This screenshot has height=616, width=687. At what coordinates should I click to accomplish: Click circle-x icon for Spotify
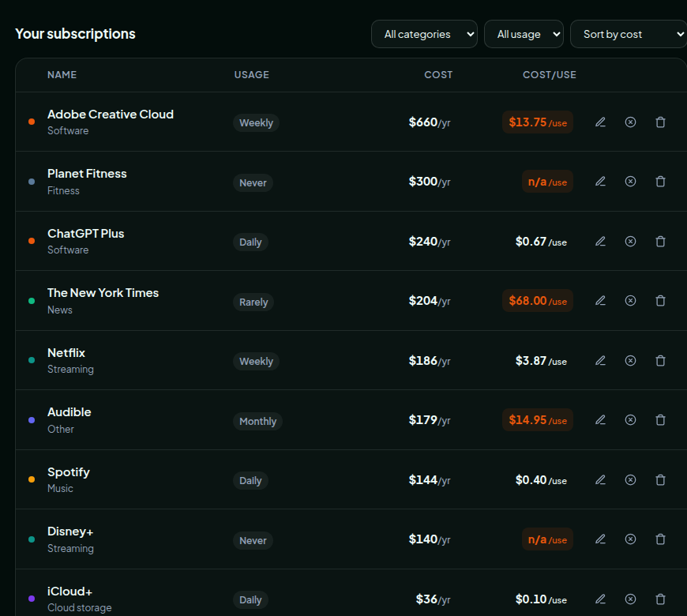630,480
